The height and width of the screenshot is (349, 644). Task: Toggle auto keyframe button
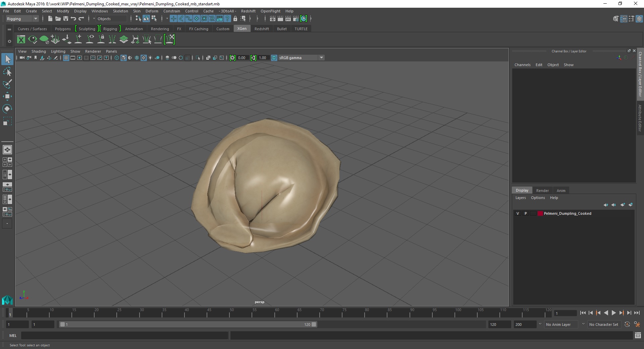pos(627,325)
